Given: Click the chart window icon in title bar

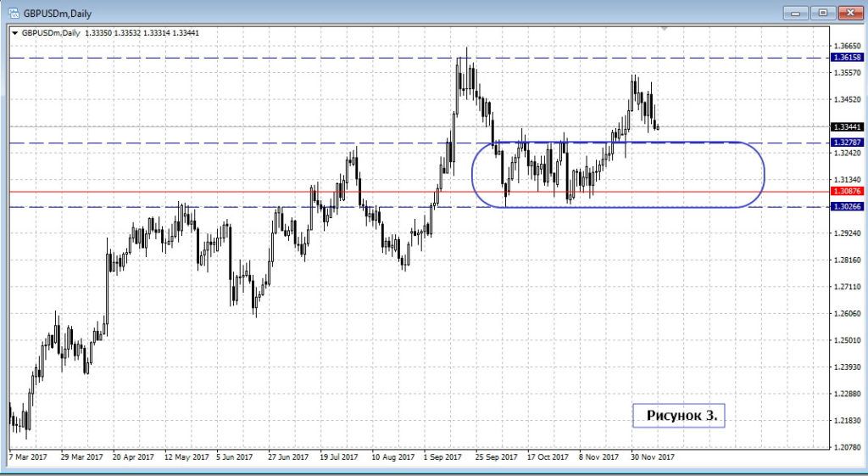Looking at the screenshot, I should click(x=13, y=13).
